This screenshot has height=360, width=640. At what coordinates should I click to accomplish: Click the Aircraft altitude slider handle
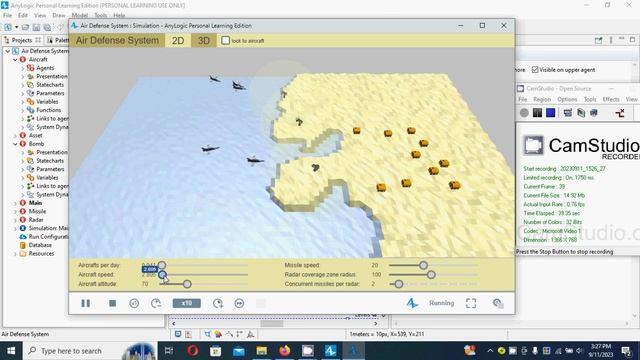(187, 284)
